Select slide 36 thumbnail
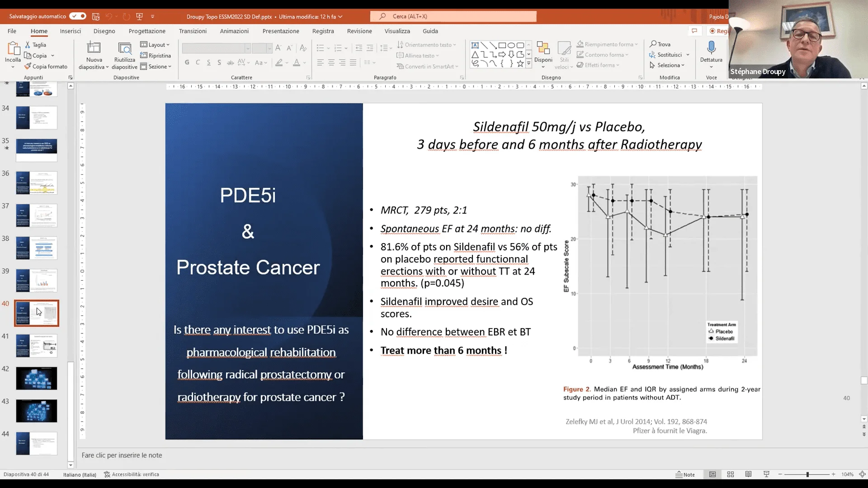Viewport: 868px width, 488px height. point(37,183)
